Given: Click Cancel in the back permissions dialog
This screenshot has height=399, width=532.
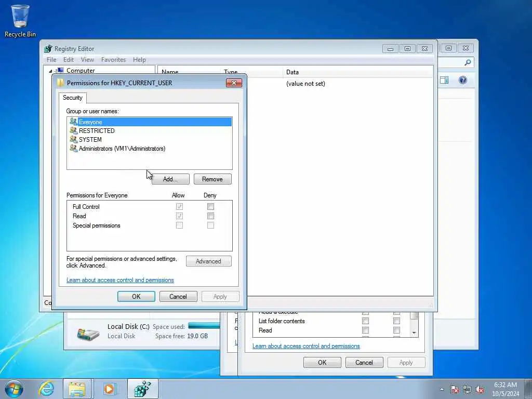Looking at the screenshot, I should pos(364,362).
